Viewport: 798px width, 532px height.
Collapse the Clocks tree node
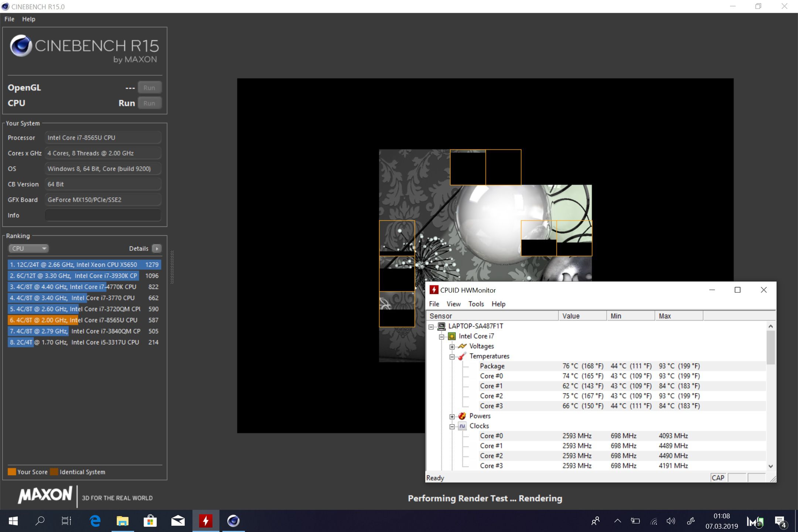(452, 426)
